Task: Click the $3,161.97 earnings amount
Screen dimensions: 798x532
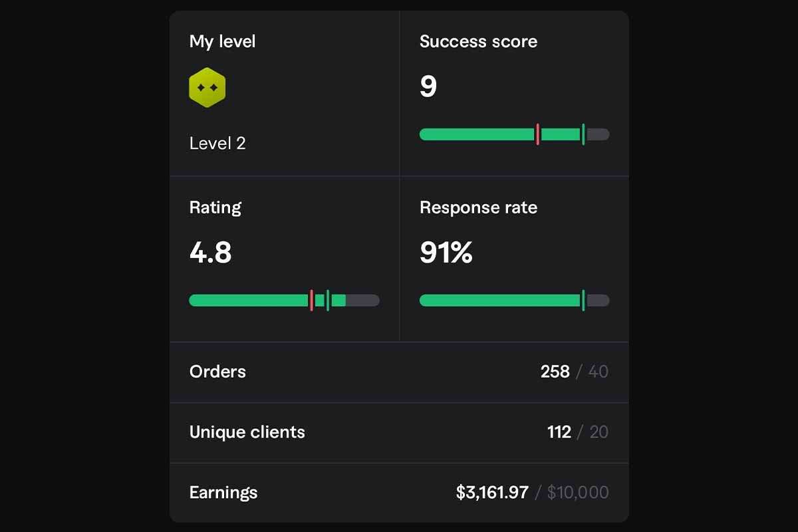Action: (492, 493)
